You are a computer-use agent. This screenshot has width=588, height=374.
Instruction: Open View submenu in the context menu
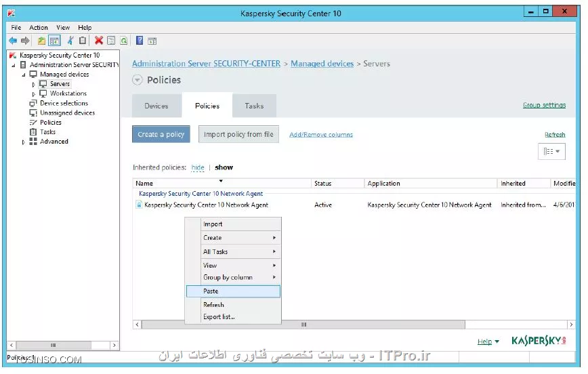[233, 265]
